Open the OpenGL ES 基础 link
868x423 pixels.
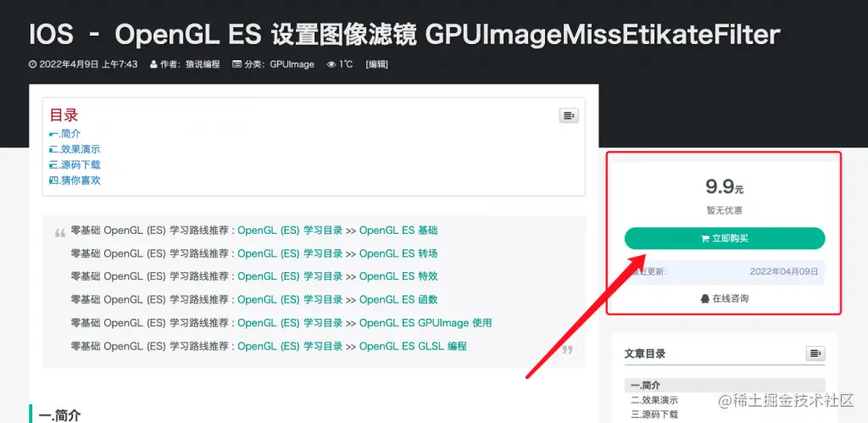click(x=398, y=231)
